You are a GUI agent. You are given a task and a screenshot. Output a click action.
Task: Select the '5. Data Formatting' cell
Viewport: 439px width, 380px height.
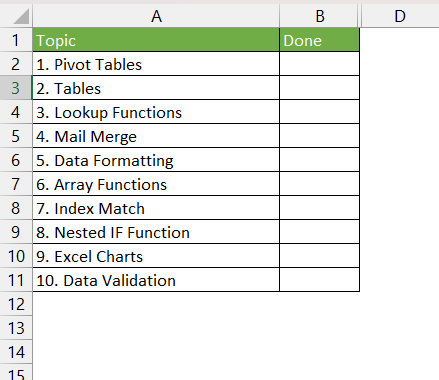click(x=156, y=160)
